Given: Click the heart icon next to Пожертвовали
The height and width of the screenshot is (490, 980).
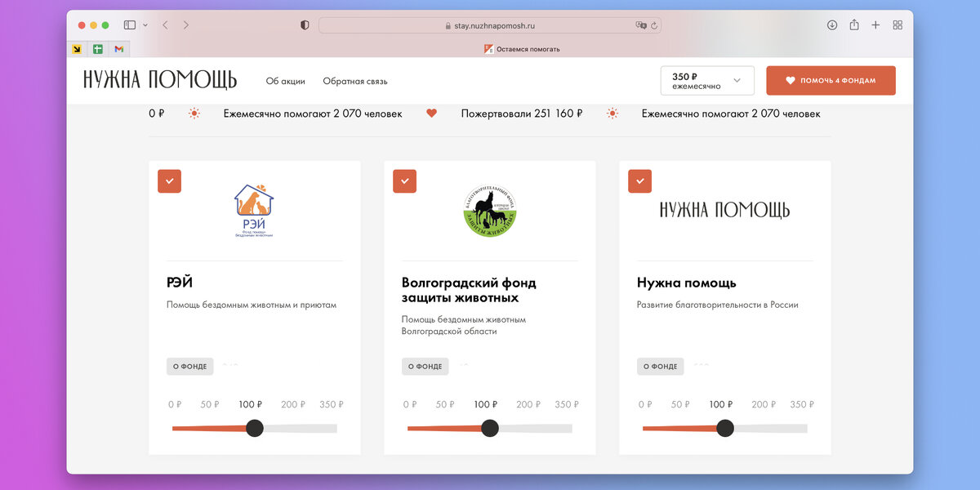Looking at the screenshot, I should point(432,114).
